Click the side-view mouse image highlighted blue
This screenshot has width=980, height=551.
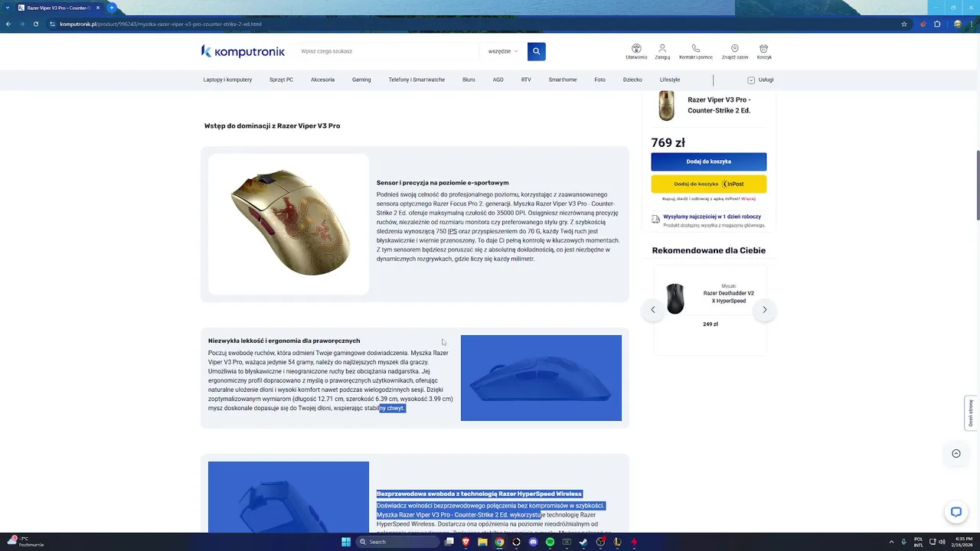[541, 378]
